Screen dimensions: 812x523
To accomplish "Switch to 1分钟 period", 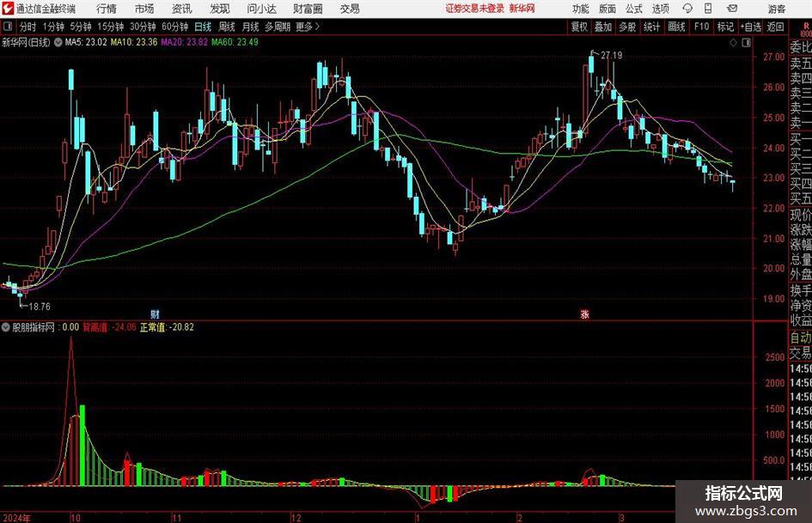I will 53,27.
